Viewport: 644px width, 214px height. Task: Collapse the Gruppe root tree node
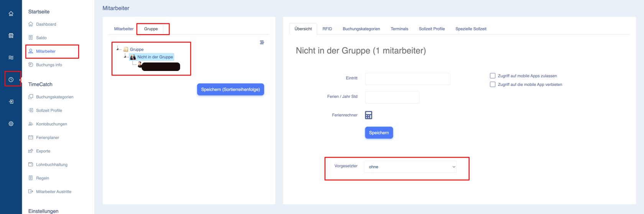click(x=118, y=49)
